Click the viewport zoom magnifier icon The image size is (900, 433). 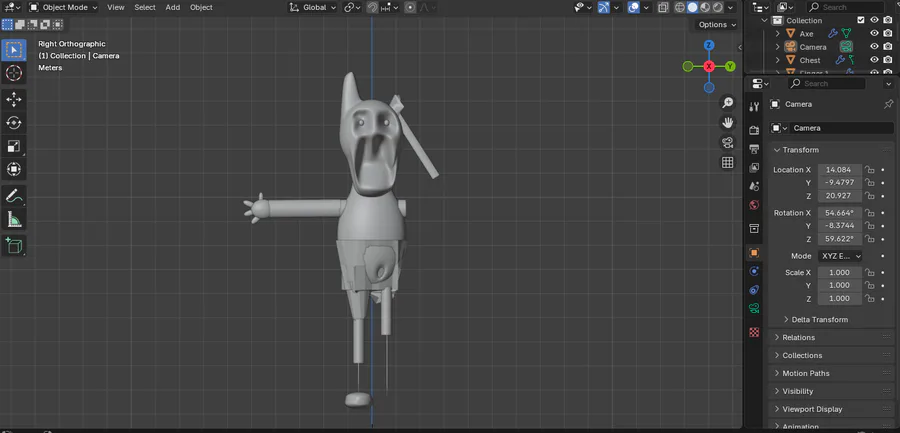pyautogui.click(x=728, y=103)
